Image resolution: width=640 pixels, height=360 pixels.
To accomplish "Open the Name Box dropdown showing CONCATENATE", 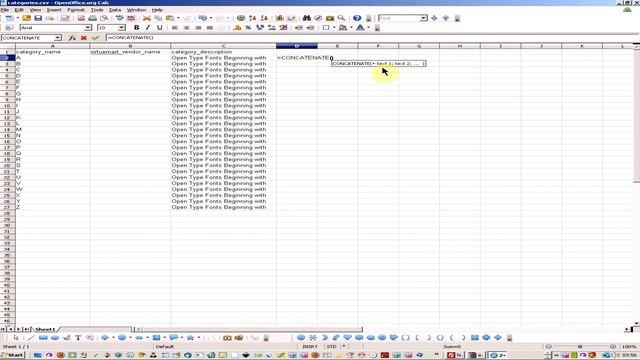I will [x=58, y=38].
